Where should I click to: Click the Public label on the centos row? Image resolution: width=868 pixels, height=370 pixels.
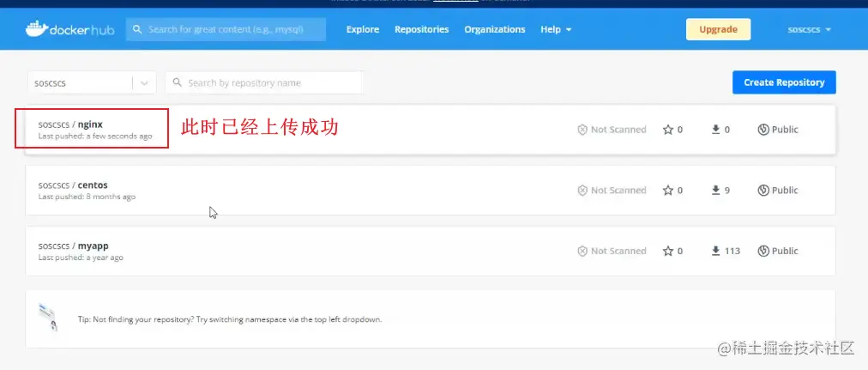pos(785,190)
